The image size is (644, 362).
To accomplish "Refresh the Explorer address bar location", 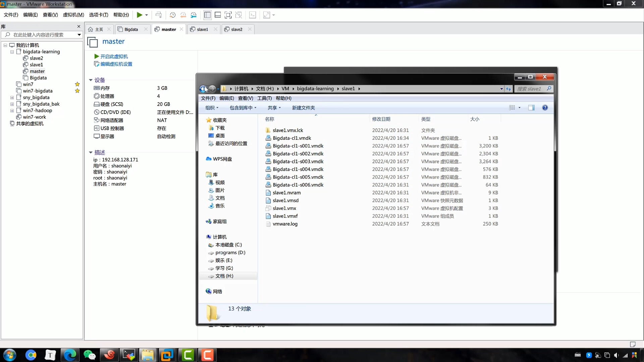I will [508, 89].
